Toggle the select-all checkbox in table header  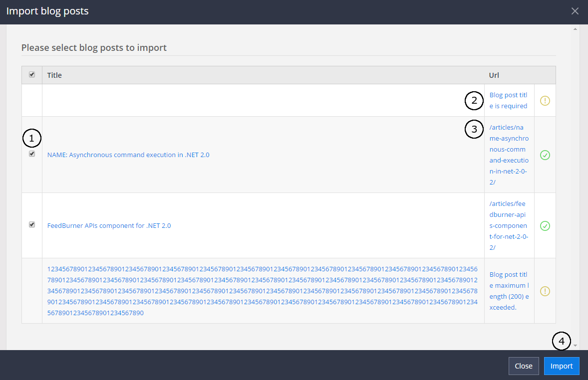pyautogui.click(x=32, y=74)
